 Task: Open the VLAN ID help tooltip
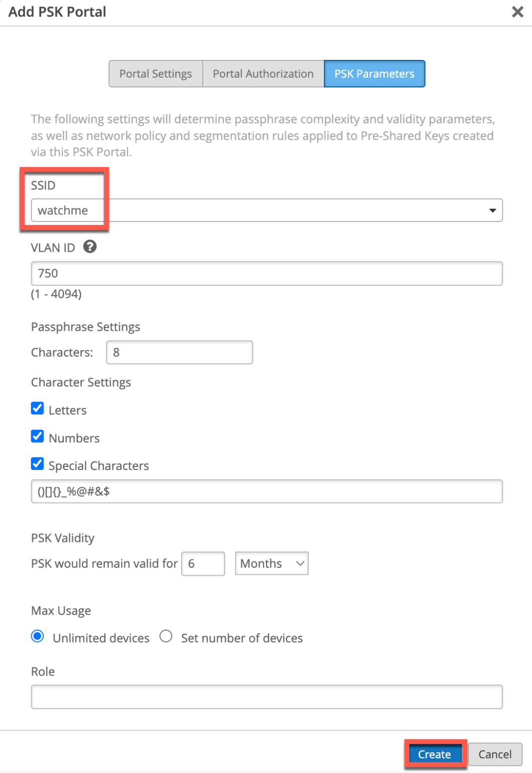tap(90, 247)
